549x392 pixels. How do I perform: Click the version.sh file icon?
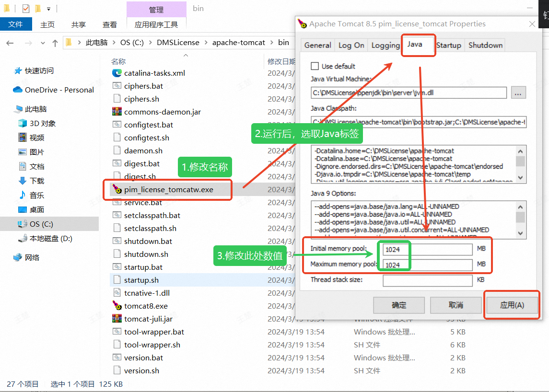[117, 371]
